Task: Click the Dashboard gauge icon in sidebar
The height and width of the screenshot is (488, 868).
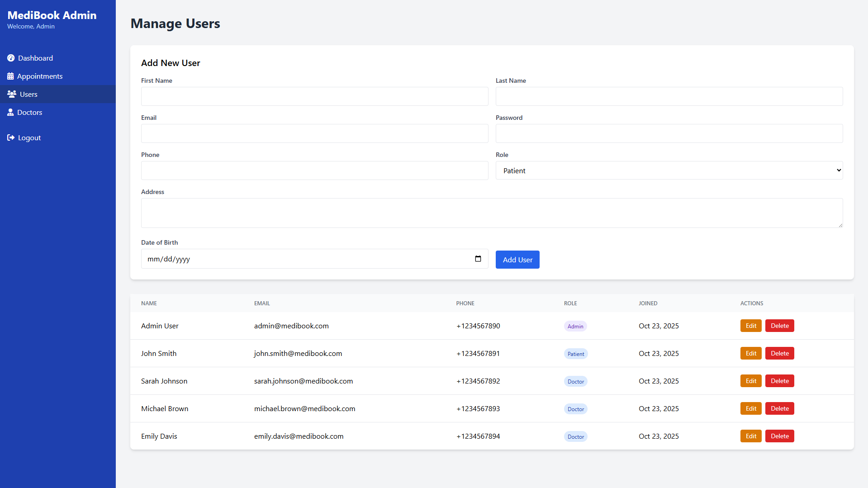Action: pyautogui.click(x=11, y=58)
